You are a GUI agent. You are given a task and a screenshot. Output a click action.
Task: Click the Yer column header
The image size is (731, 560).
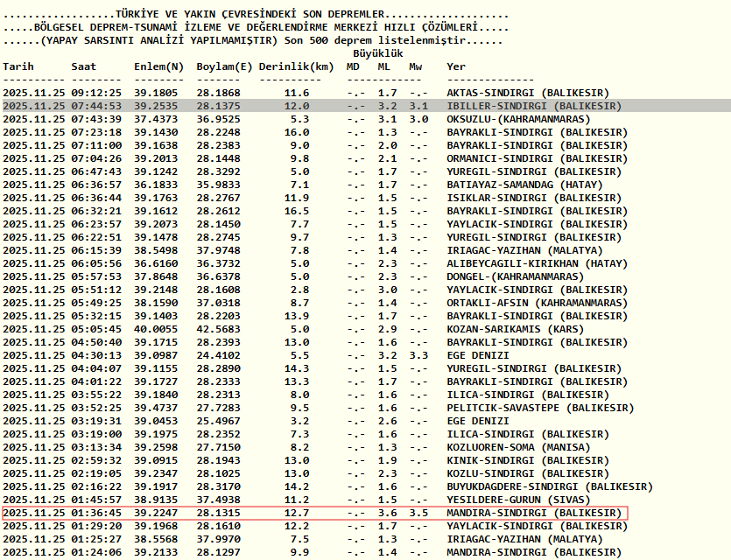coord(456,66)
